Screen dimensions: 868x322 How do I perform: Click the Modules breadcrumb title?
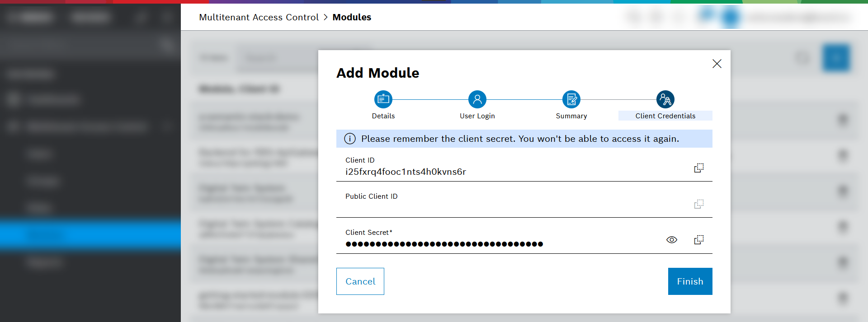352,17
